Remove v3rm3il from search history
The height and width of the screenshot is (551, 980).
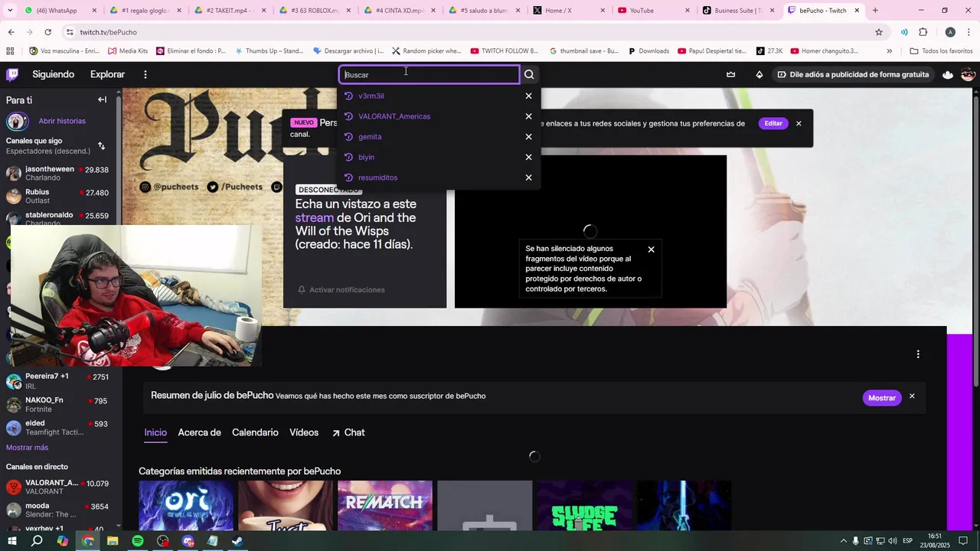pyautogui.click(x=528, y=96)
